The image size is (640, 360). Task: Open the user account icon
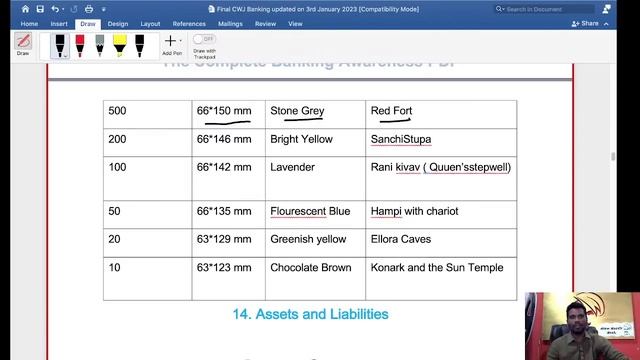607,9
